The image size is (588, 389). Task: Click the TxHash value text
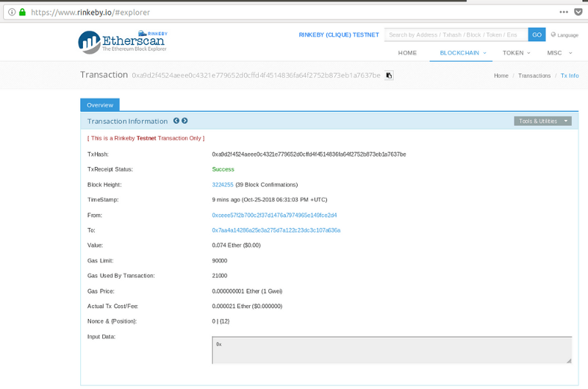coord(309,154)
